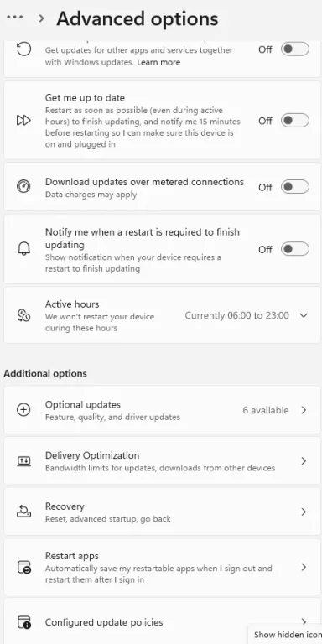Expand the Active hours dropdown chevron
The height and width of the screenshot is (644, 322).
coord(304,315)
